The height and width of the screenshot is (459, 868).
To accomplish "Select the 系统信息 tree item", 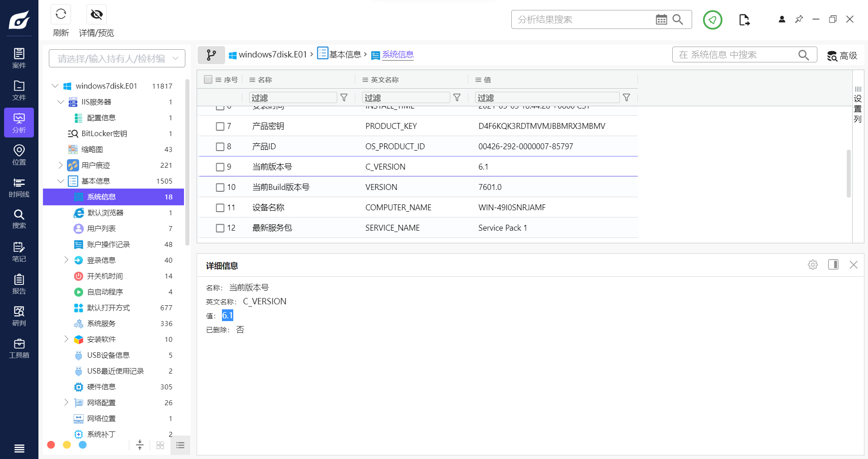I will pyautogui.click(x=113, y=197).
